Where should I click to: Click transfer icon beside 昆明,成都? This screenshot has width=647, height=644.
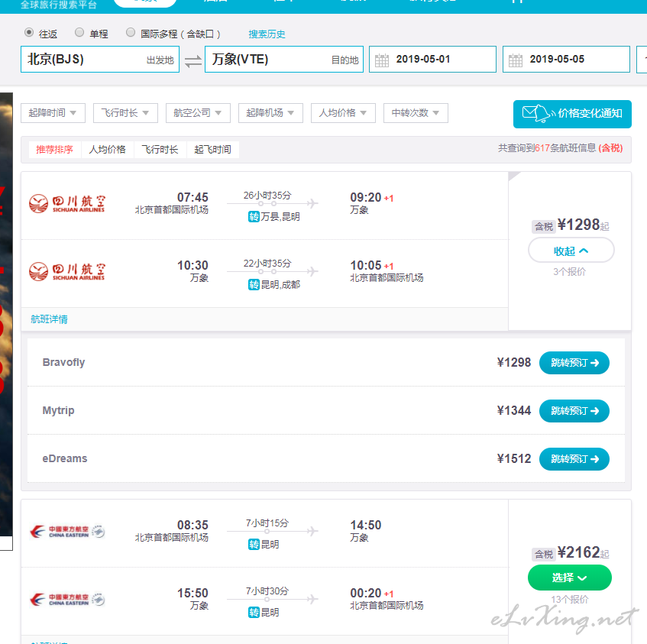254,285
